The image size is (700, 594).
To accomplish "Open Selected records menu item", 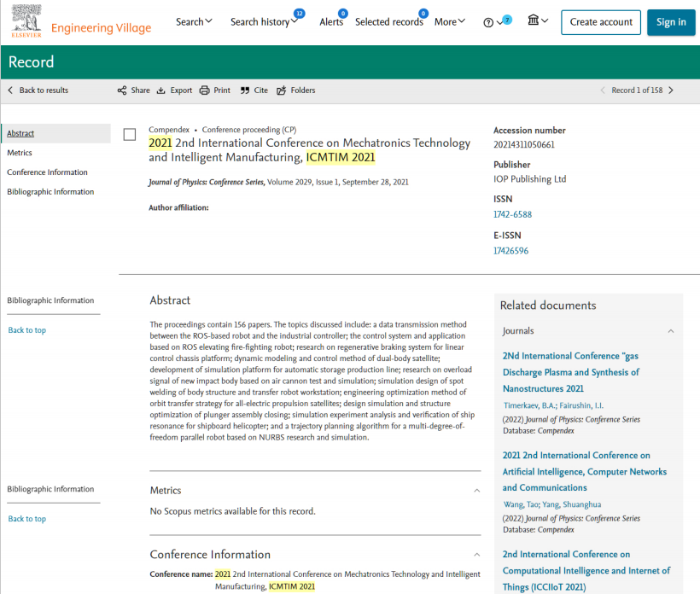I will pos(388,22).
